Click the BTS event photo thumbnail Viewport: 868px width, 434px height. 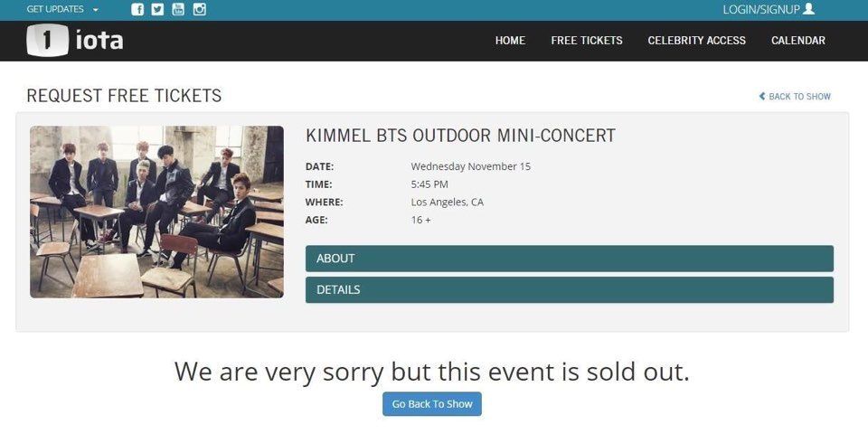pos(156,212)
